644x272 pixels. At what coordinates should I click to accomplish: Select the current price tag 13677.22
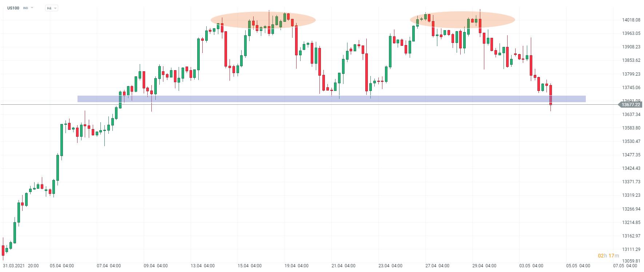tap(630, 105)
